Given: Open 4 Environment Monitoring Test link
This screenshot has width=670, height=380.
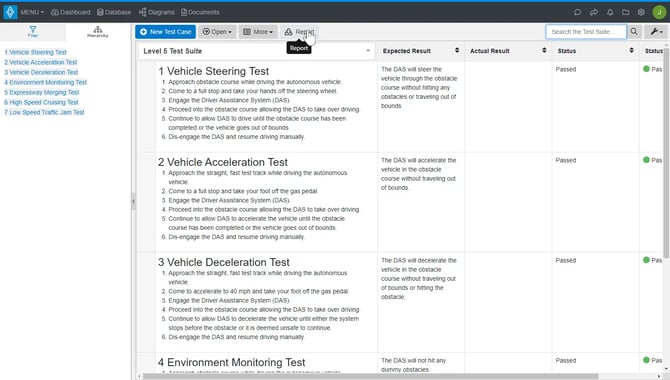Looking at the screenshot, I should point(45,82).
